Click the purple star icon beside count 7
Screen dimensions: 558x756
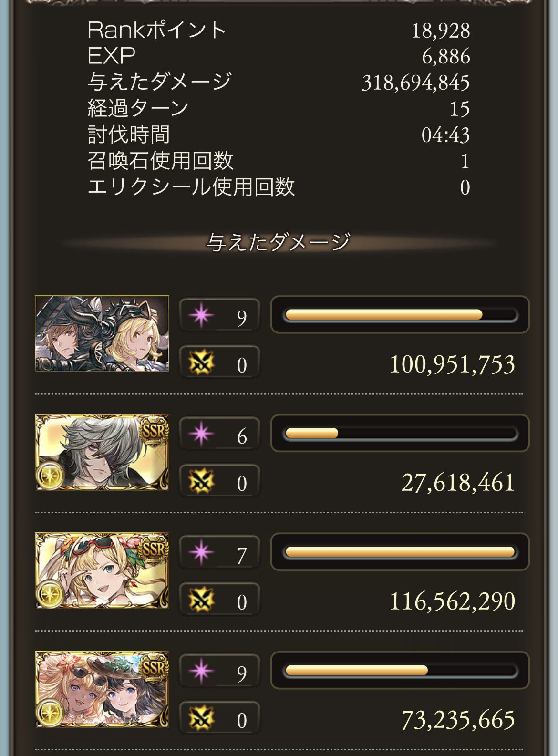(x=201, y=553)
